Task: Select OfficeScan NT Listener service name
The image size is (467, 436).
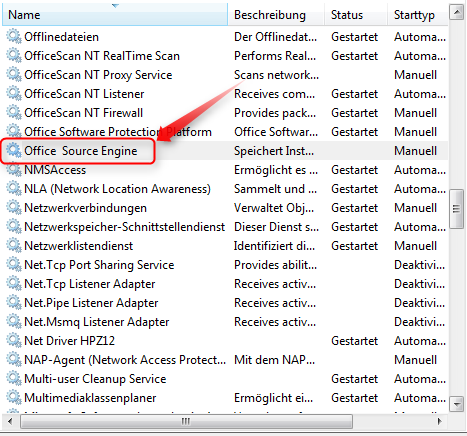Action: (x=84, y=94)
